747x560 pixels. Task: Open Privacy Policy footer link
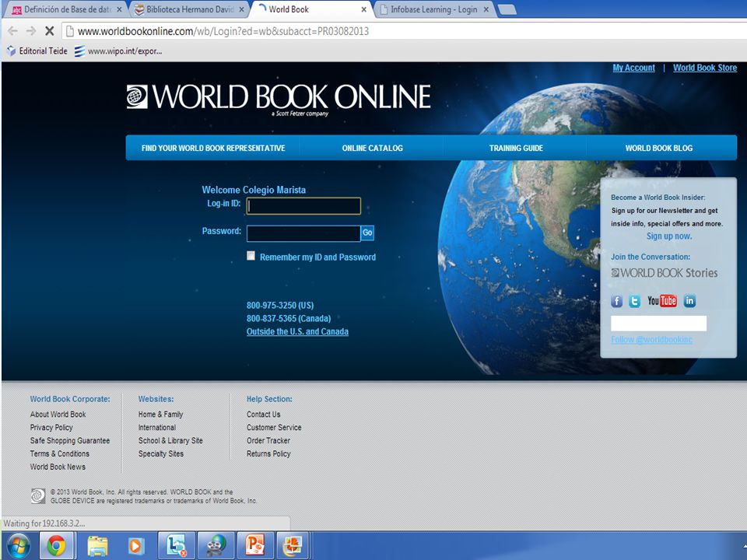point(51,428)
